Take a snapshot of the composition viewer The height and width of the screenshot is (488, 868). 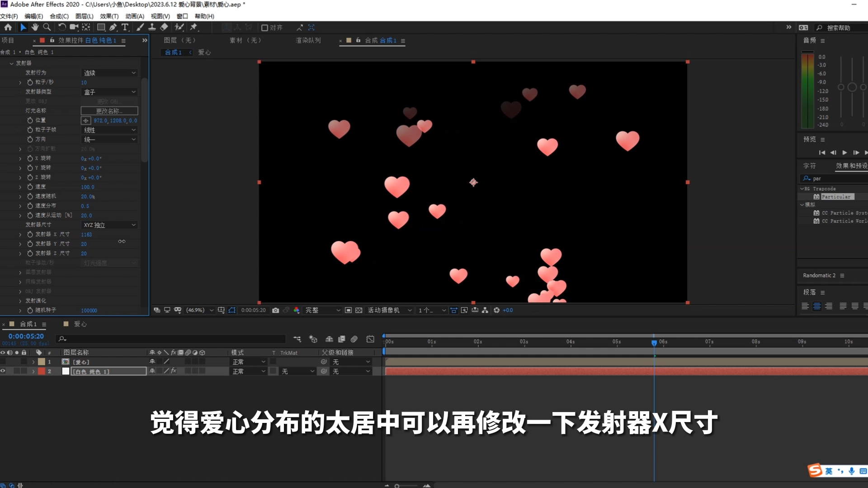click(276, 310)
